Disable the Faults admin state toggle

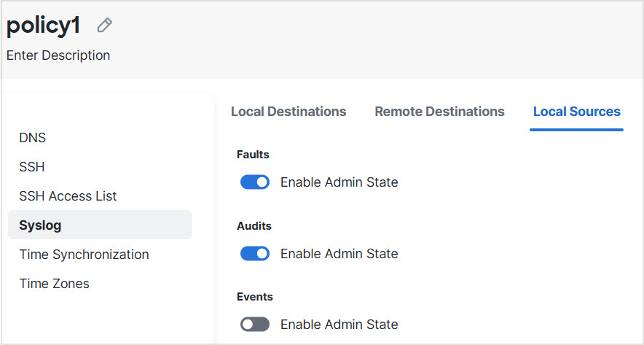[255, 182]
